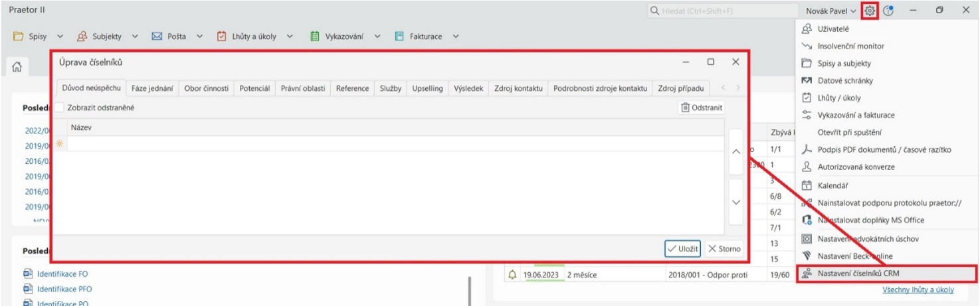Expand the Lhůty a úkoly dropdown
The height and width of the screenshot is (306, 980).
coord(290,37)
